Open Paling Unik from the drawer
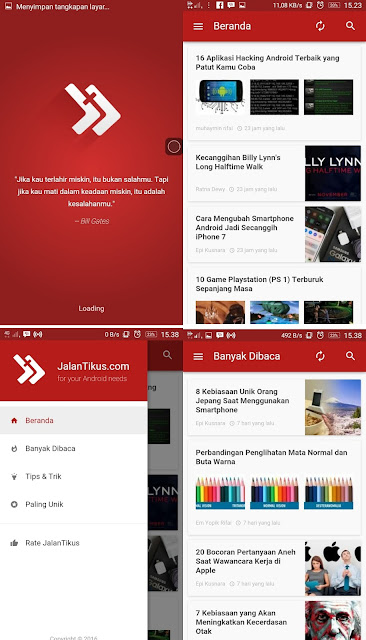Image resolution: width=366 pixels, height=640 pixels. click(x=73, y=504)
